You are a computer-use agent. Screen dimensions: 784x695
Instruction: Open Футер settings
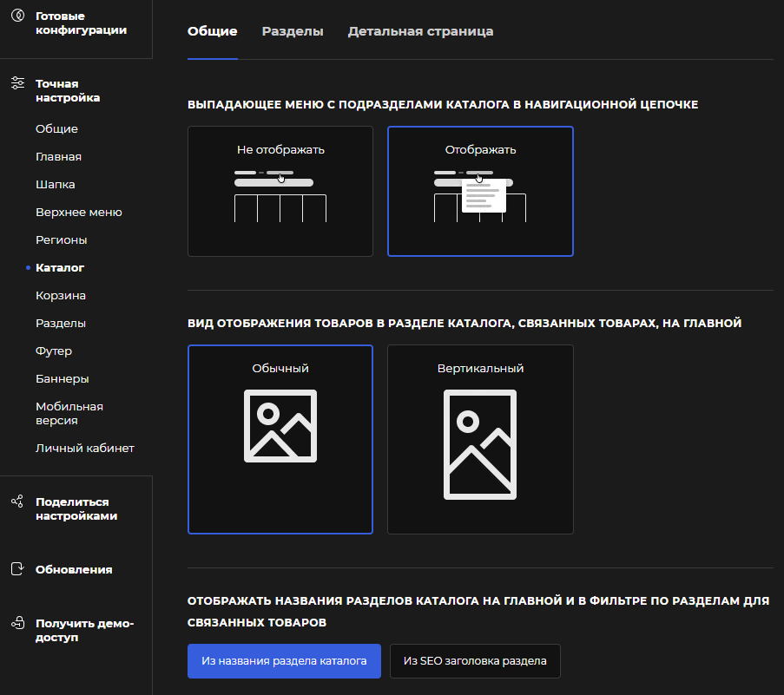[x=54, y=351]
